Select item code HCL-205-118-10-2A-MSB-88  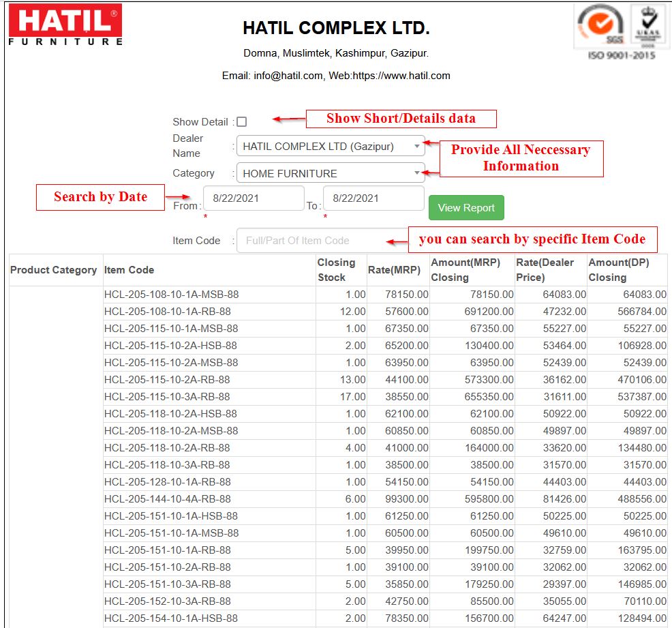pyautogui.click(x=171, y=431)
